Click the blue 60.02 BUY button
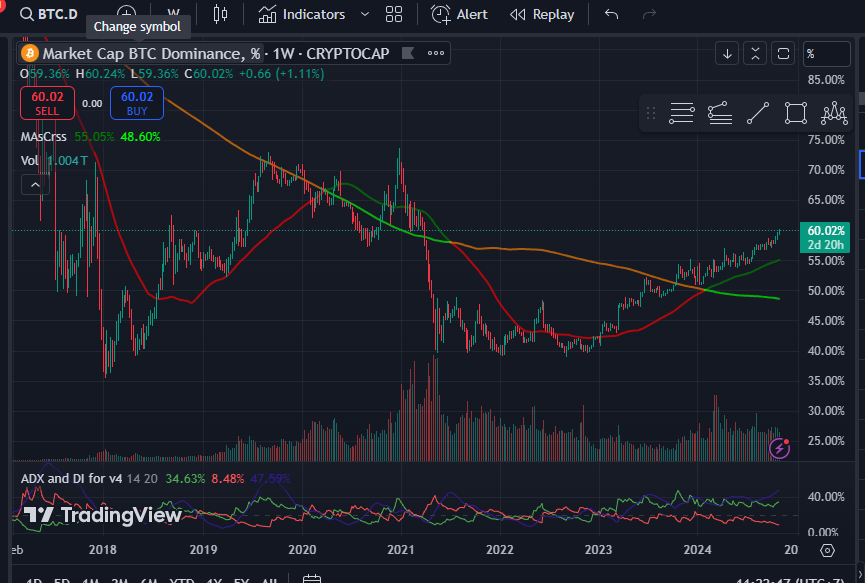This screenshot has height=583, width=865. pyautogui.click(x=137, y=103)
